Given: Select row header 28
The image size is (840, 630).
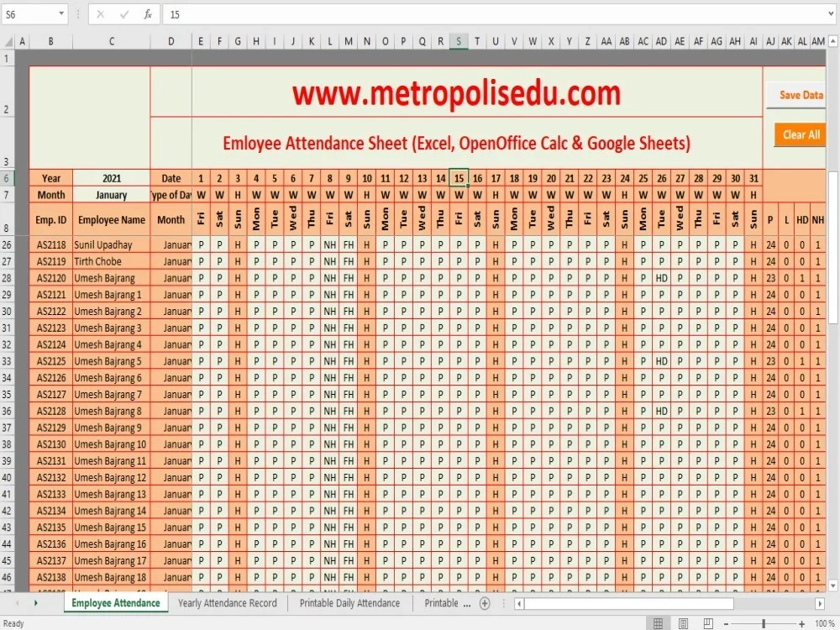Looking at the screenshot, I should (x=7, y=278).
